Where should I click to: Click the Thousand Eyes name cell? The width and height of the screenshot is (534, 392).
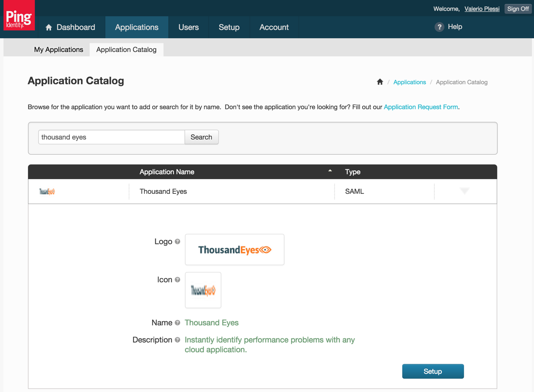point(163,192)
